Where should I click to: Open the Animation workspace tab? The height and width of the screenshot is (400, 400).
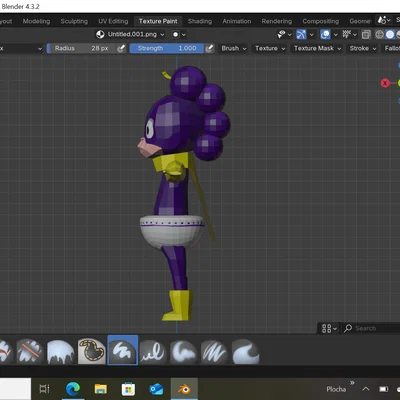pos(237,21)
